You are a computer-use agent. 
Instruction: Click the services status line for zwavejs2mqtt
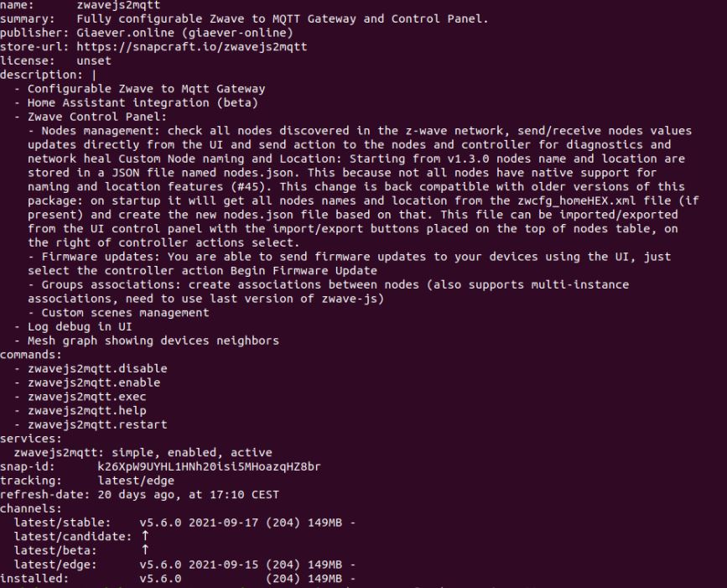(x=143, y=453)
